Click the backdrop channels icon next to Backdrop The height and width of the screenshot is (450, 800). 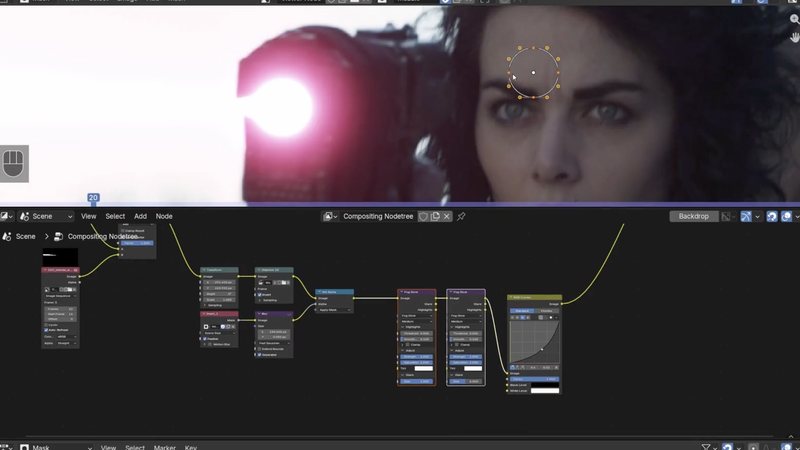click(x=726, y=216)
